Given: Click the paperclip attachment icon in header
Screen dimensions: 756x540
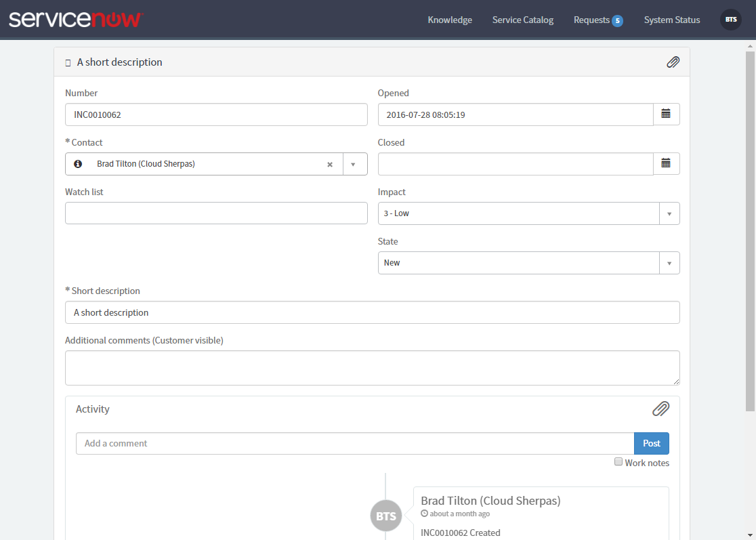Looking at the screenshot, I should pyautogui.click(x=673, y=62).
